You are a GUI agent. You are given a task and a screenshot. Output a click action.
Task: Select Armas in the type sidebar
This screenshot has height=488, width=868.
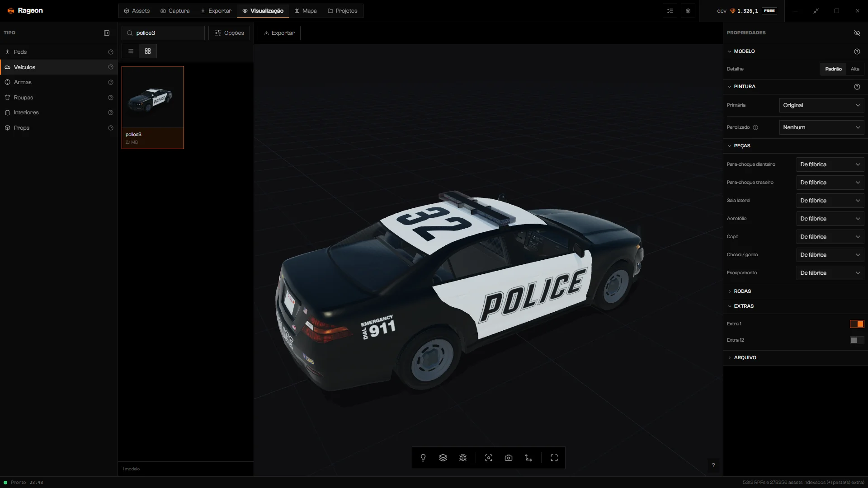click(x=59, y=82)
